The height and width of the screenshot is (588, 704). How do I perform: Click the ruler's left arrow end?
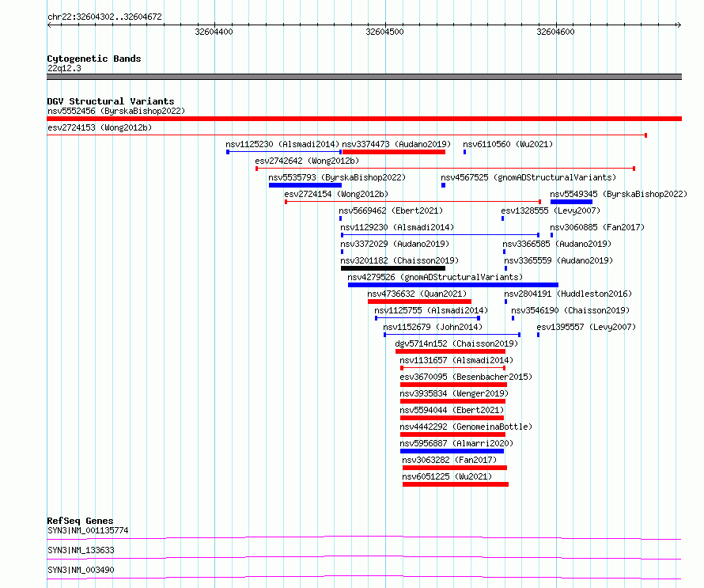(49, 25)
